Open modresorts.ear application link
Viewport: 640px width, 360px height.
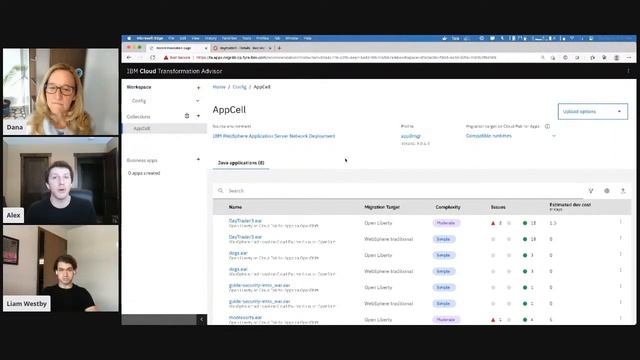245,318
